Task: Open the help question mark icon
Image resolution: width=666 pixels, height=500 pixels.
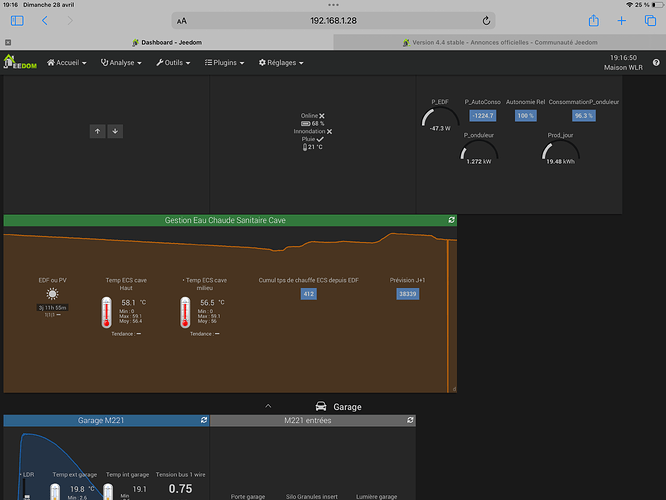Action: [656, 62]
